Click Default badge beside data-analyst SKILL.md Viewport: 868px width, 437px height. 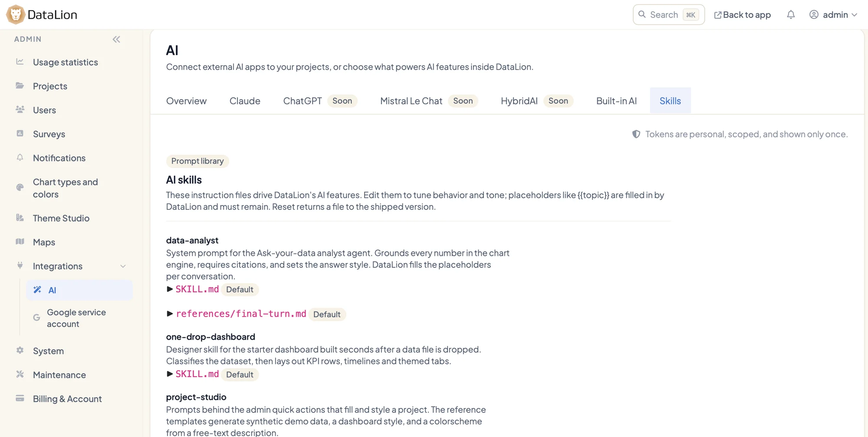240,290
